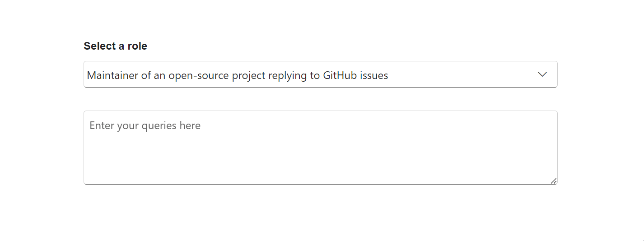The image size is (644, 241).
Task: Expand the role combo box list
Action: click(320, 74)
